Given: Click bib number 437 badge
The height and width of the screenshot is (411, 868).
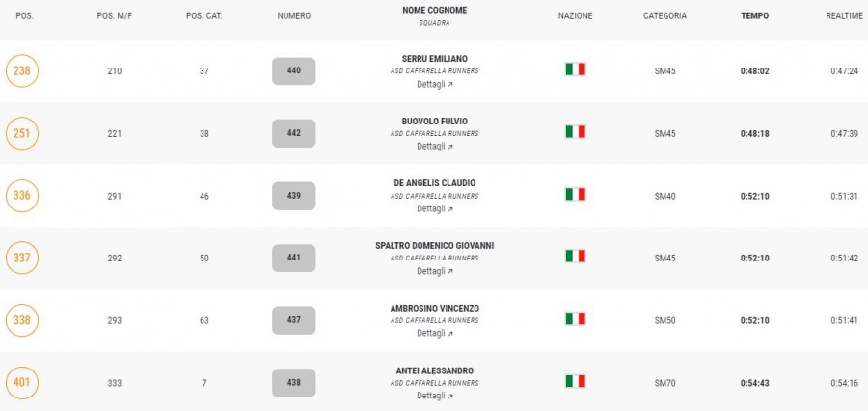Looking at the screenshot, I should click(294, 320).
